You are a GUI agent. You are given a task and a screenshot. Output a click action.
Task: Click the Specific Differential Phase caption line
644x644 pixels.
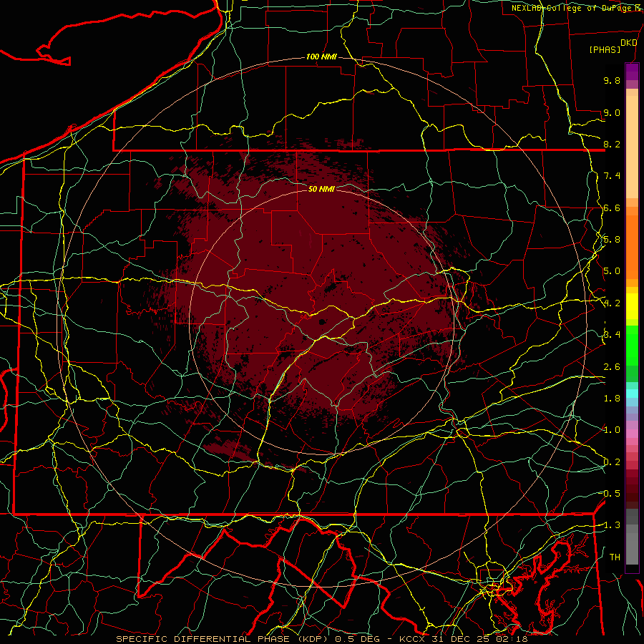(321, 639)
